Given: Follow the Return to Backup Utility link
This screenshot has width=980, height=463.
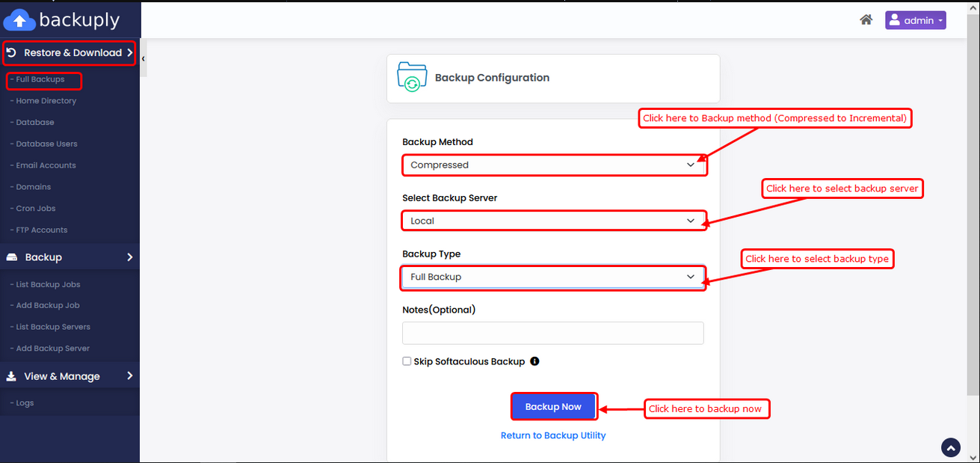Looking at the screenshot, I should click(x=553, y=435).
